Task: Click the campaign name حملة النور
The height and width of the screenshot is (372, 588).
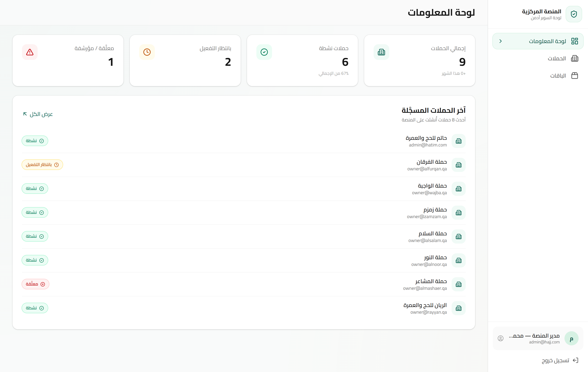Action: pyautogui.click(x=435, y=257)
